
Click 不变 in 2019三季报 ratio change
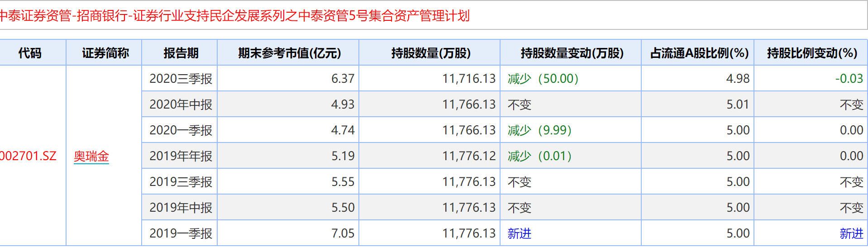(x=851, y=182)
